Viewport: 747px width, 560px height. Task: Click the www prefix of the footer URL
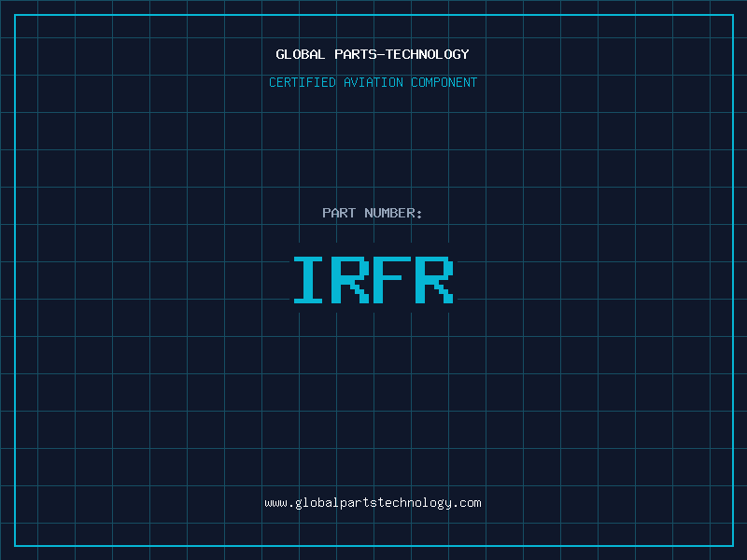275,503
